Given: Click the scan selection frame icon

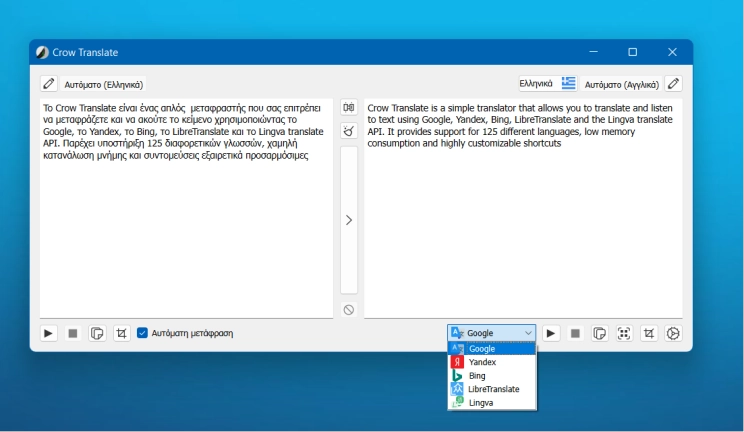Looking at the screenshot, I should [624, 333].
